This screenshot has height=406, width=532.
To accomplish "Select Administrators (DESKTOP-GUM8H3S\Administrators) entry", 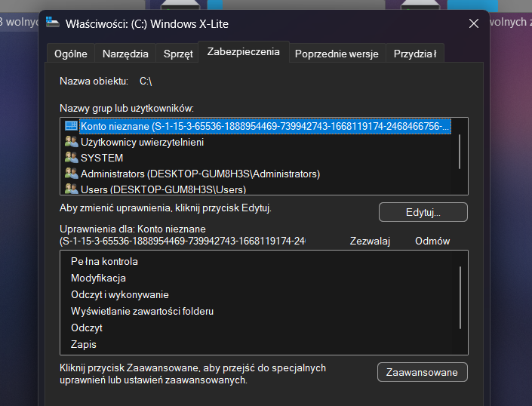I will [x=200, y=174].
